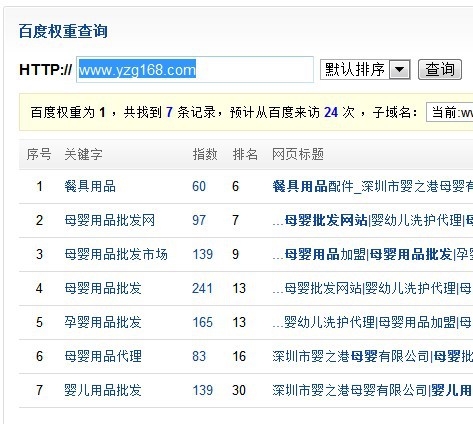
Task: Click rank value 9
Action: pyautogui.click(x=236, y=254)
